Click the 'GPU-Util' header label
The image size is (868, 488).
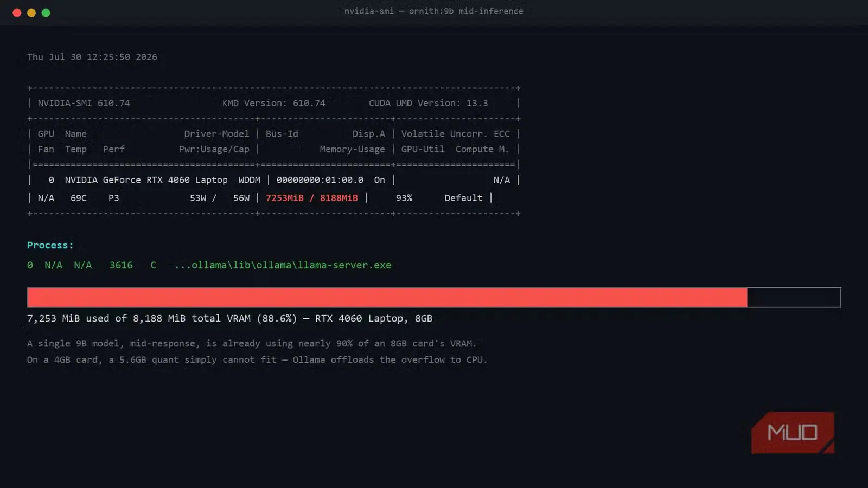click(x=423, y=149)
